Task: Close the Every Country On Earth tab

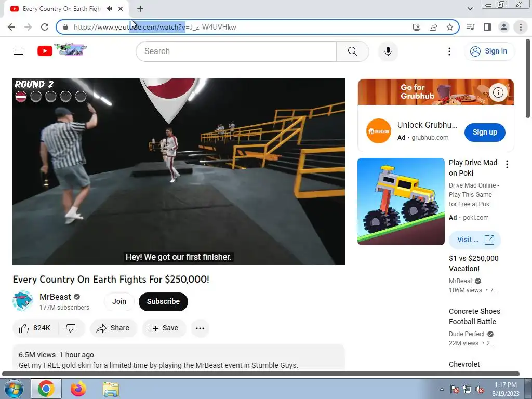Action: pos(121,9)
